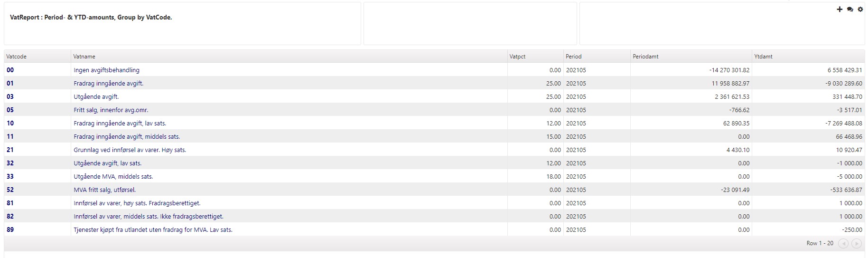The image size is (868, 258).
Task: Open Vatcode 03 link
Action: point(10,97)
